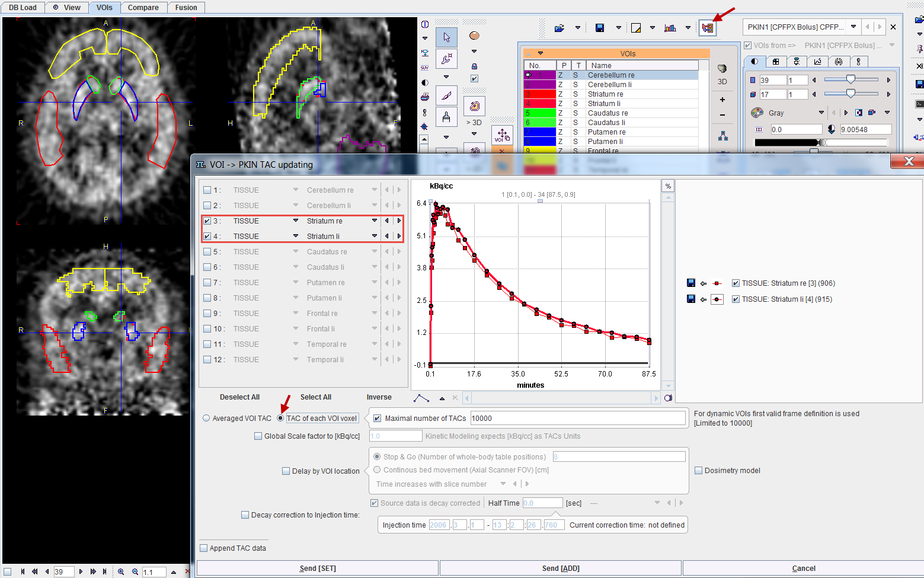
Task: Zoom in with the magnifier plus icon
Action: [121, 572]
